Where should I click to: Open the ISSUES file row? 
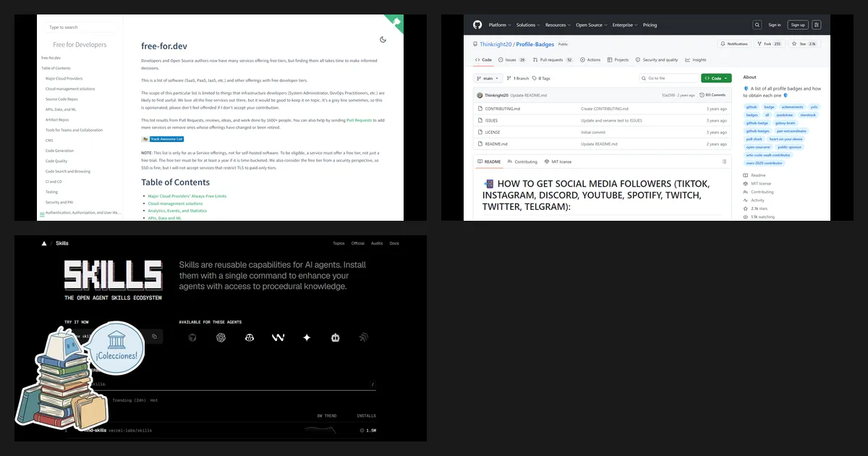click(602, 120)
